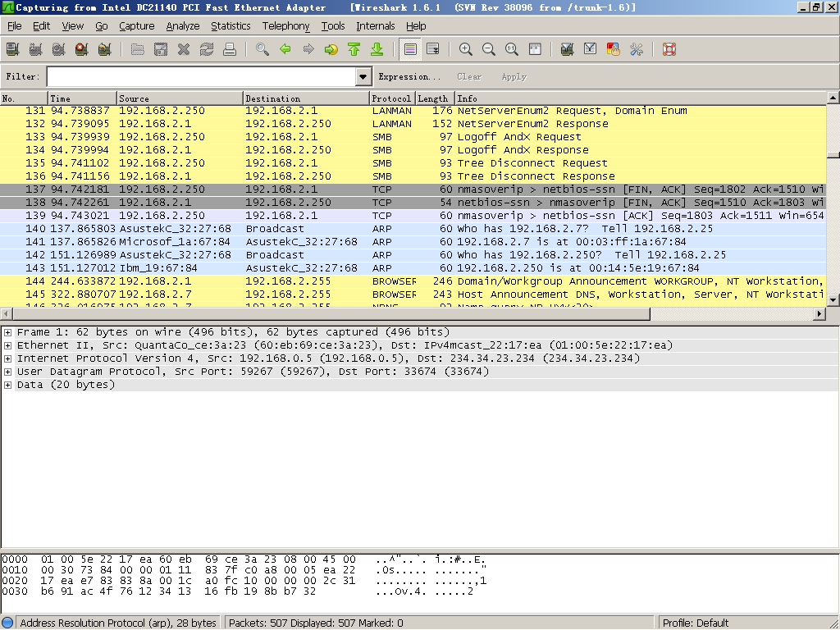Open the File menu
This screenshot has width=840, height=630.
15,25
